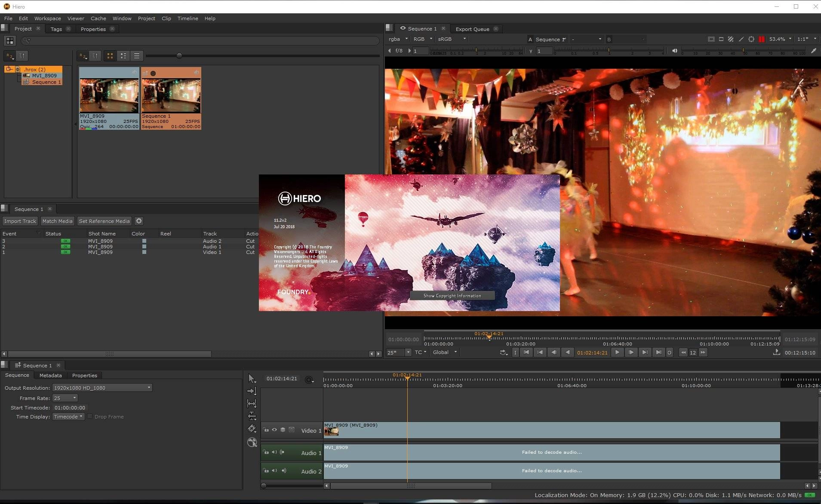Open timeline snapping target options
Image resolution: width=821 pixels, height=504 pixels.
tap(309, 380)
